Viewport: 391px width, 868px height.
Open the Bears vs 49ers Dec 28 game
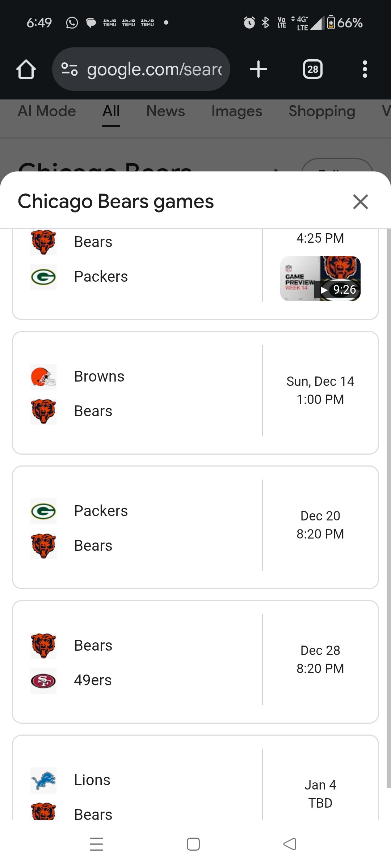pos(195,662)
